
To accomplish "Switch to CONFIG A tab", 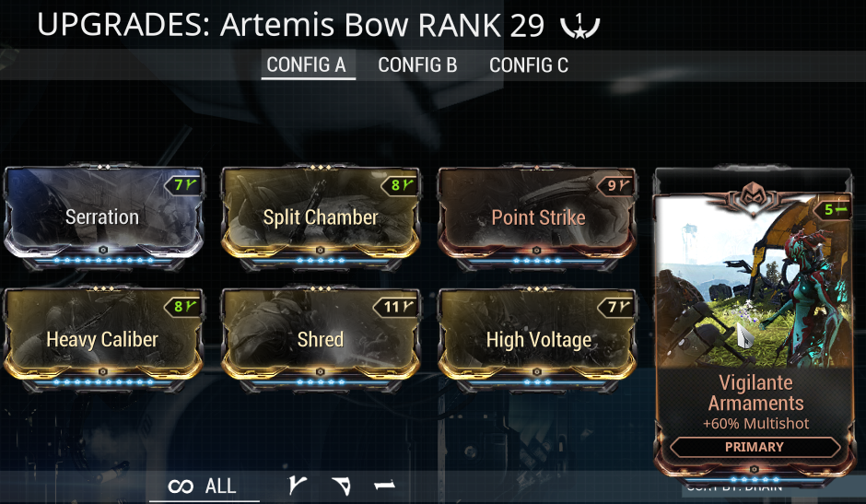I will [x=307, y=64].
